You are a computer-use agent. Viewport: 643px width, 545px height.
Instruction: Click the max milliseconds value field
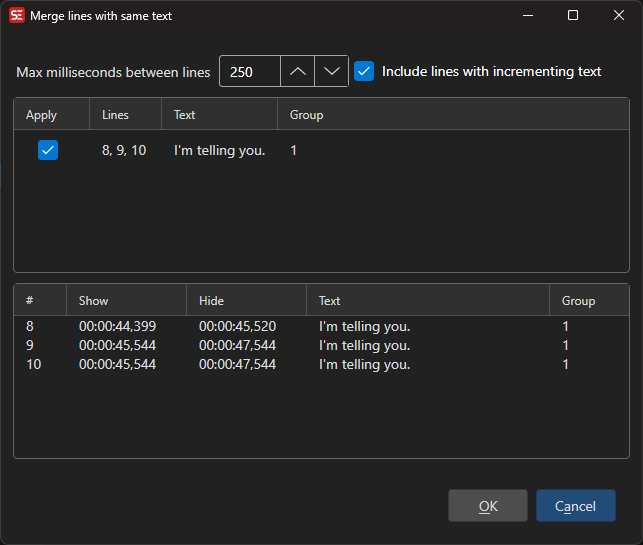click(249, 72)
